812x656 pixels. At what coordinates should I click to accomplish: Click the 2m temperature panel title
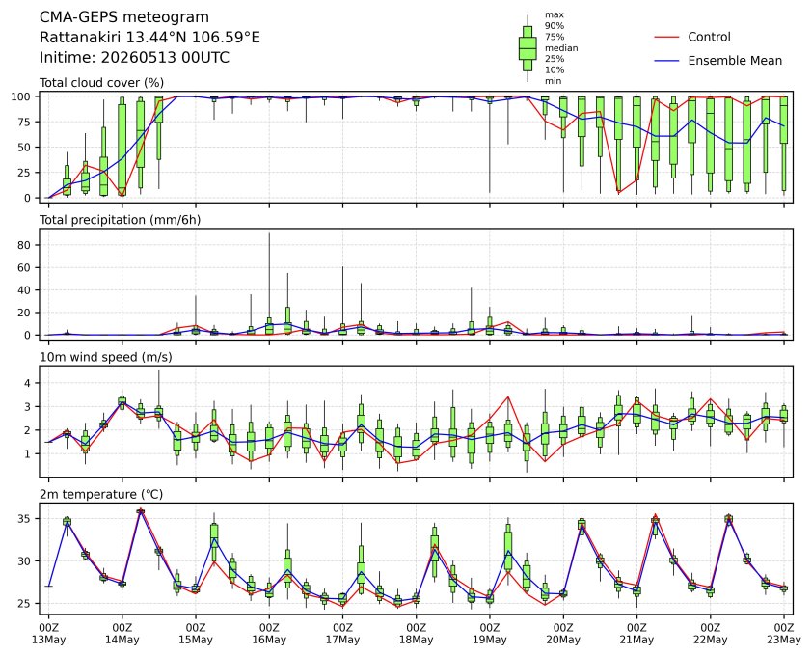pyautogui.click(x=101, y=494)
